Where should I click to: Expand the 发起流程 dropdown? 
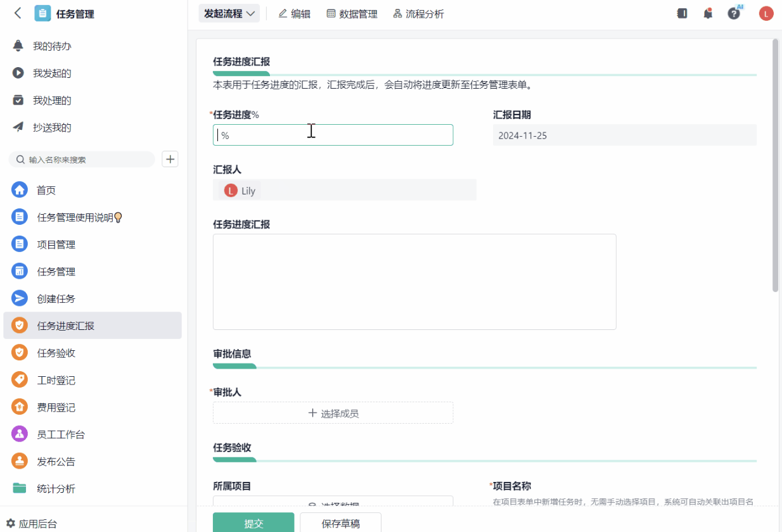point(229,13)
